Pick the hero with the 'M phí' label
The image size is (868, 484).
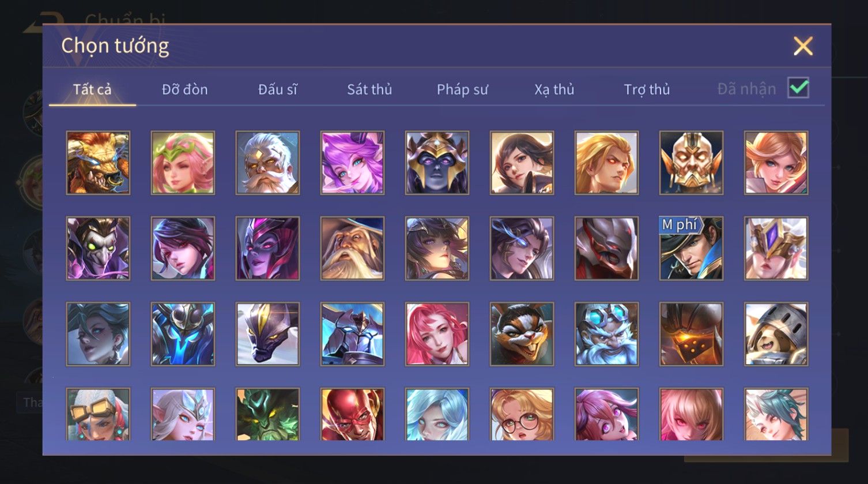click(691, 248)
